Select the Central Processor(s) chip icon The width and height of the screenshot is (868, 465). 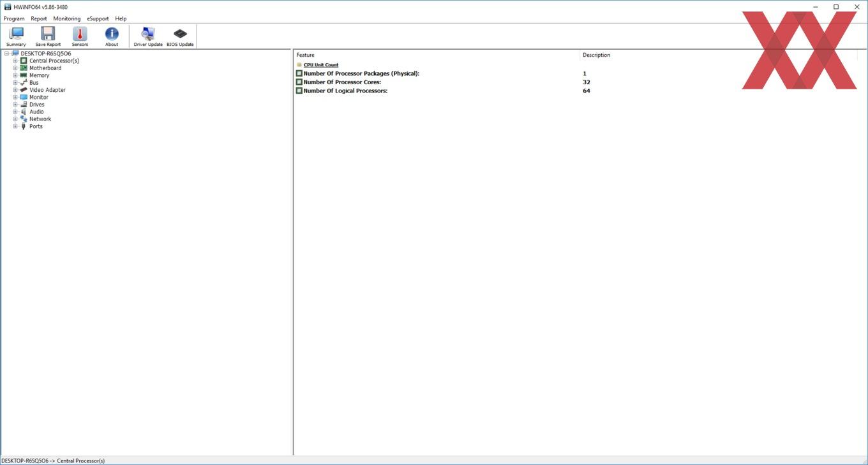[24, 61]
